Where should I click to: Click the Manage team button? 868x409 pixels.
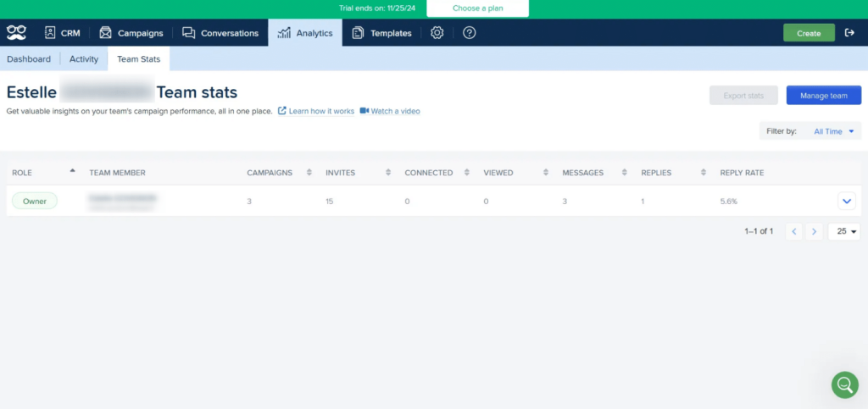click(823, 96)
